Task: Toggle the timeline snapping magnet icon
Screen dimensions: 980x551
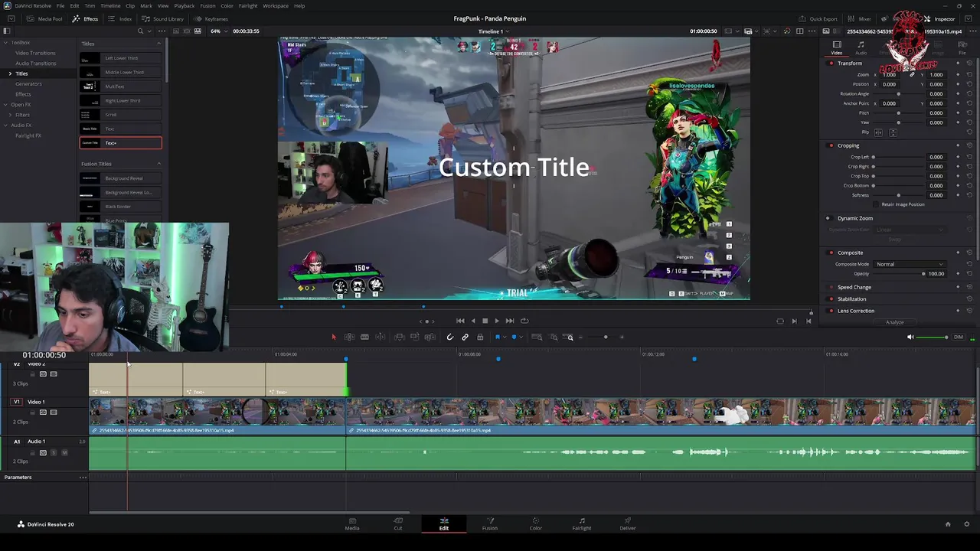Action: pyautogui.click(x=449, y=337)
